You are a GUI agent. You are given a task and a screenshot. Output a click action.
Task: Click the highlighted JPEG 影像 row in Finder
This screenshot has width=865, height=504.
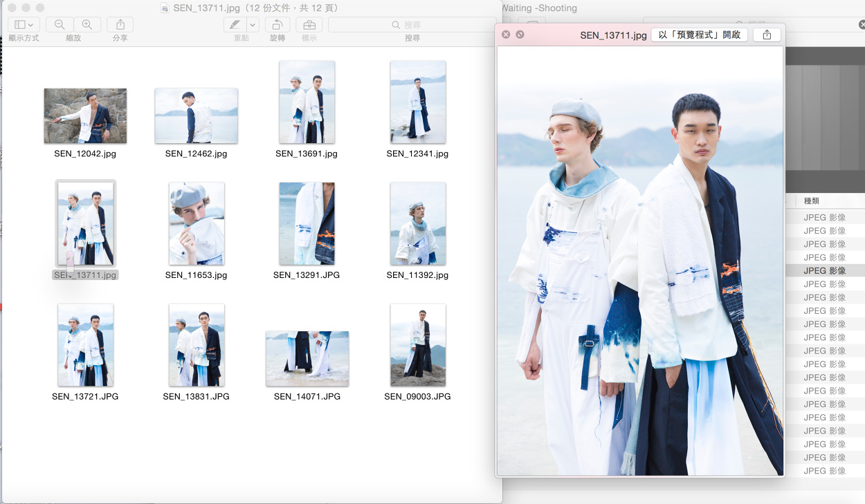825,270
